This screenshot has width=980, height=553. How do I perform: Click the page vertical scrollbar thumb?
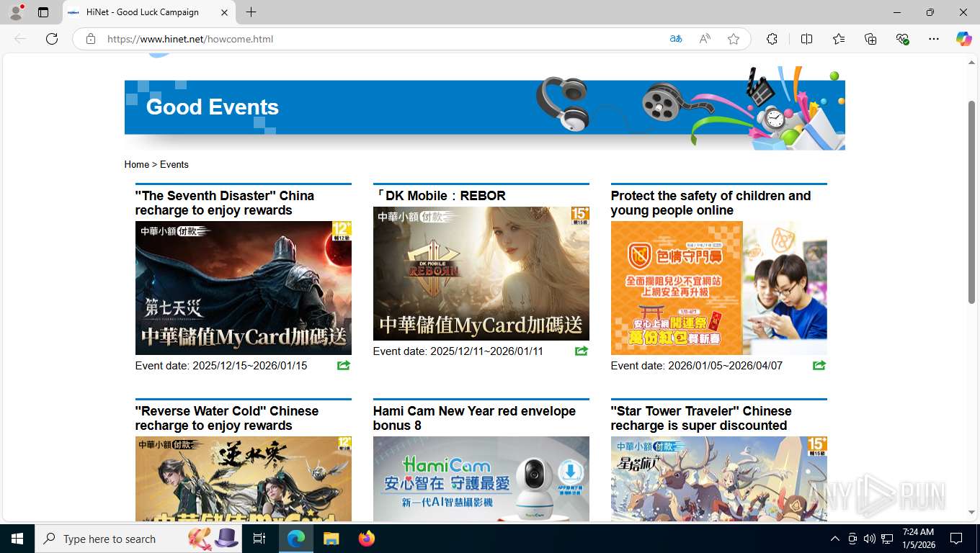coord(971,202)
